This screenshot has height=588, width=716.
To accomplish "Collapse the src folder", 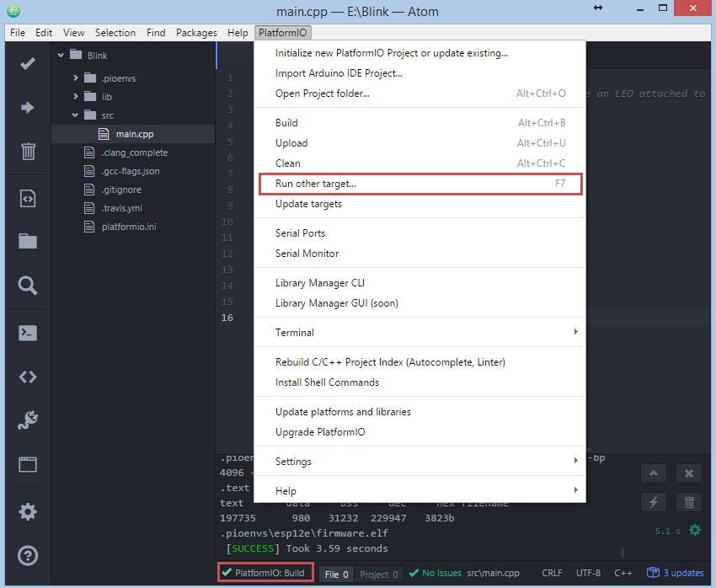I will pyautogui.click(x=75, y=115).
